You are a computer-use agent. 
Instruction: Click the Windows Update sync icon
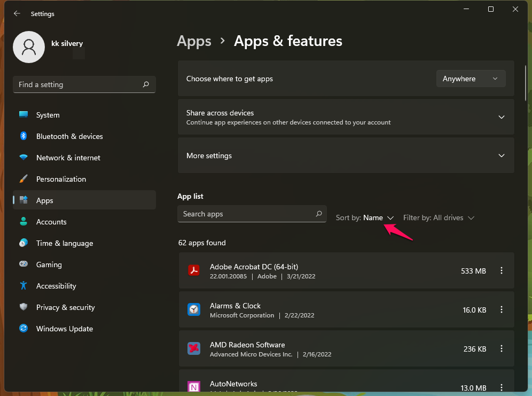pos(24,329)
